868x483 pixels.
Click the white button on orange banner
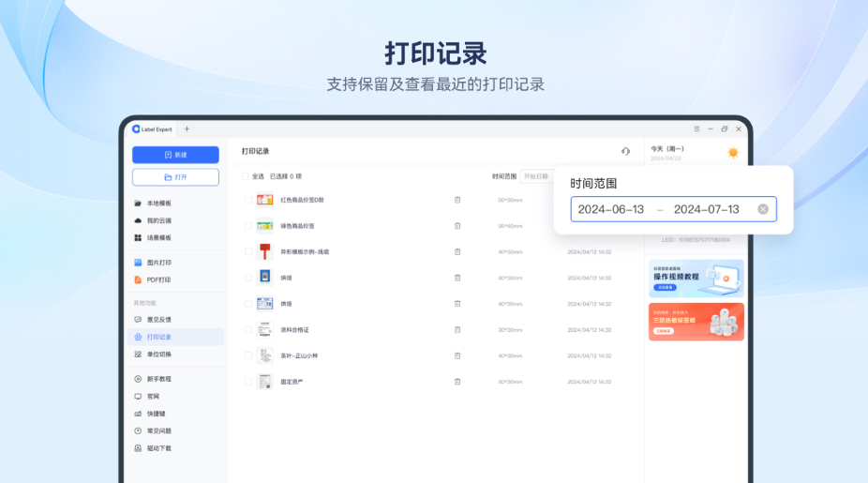(x=664, y=331)
